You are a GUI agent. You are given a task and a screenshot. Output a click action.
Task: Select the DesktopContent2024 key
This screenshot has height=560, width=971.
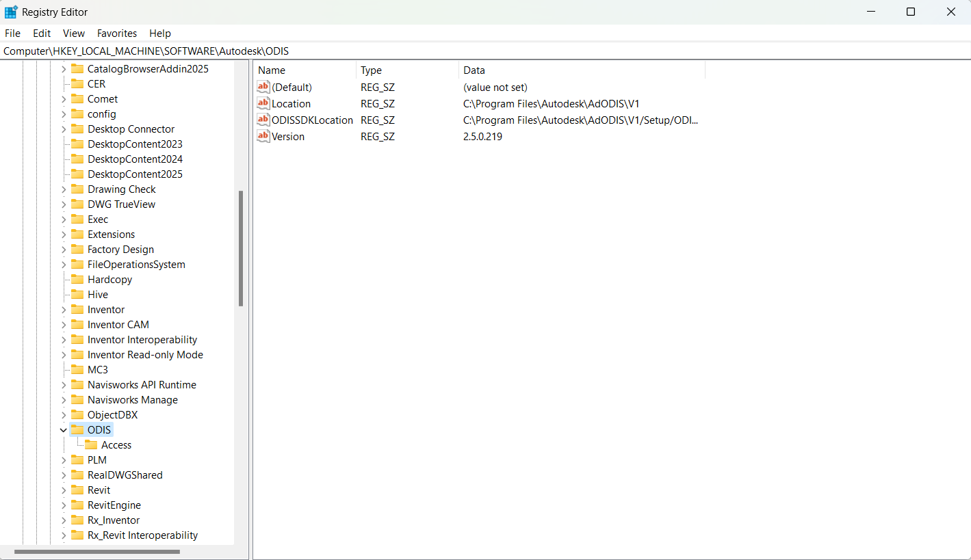pyautogui.click(x=135, y=159)
